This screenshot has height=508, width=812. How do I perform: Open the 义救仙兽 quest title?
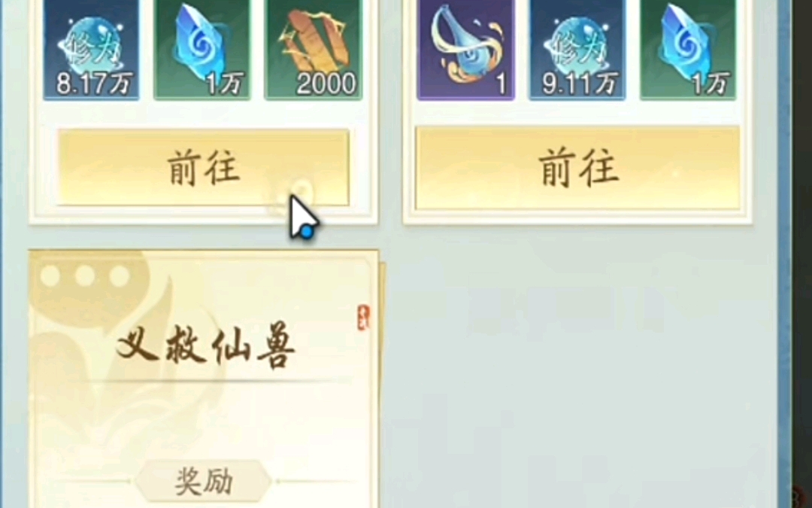205,345
